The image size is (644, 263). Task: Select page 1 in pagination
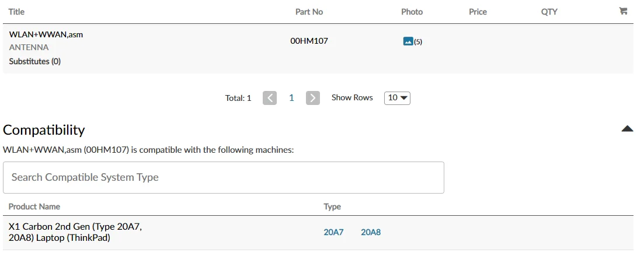click(x=291, y=98)
